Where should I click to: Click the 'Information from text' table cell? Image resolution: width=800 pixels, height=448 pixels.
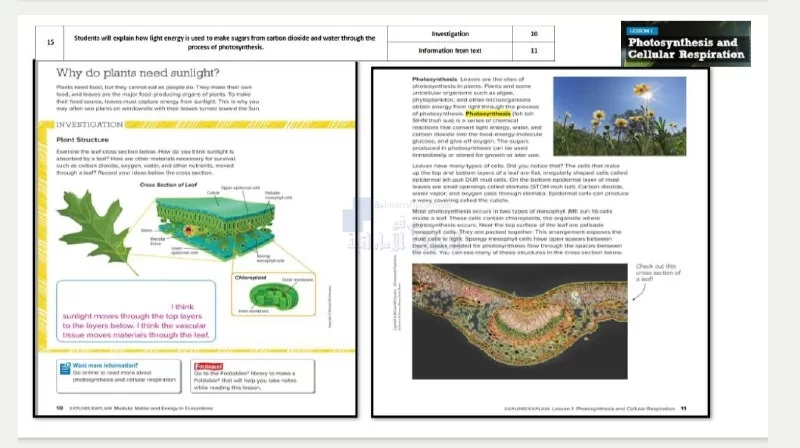(450, 51)
